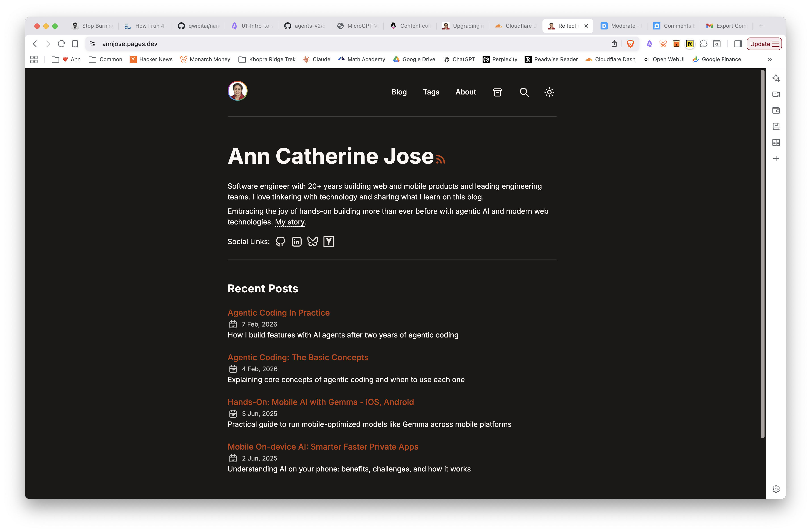Expand the bookmarks overflow chevron

(x=769, y=59)
